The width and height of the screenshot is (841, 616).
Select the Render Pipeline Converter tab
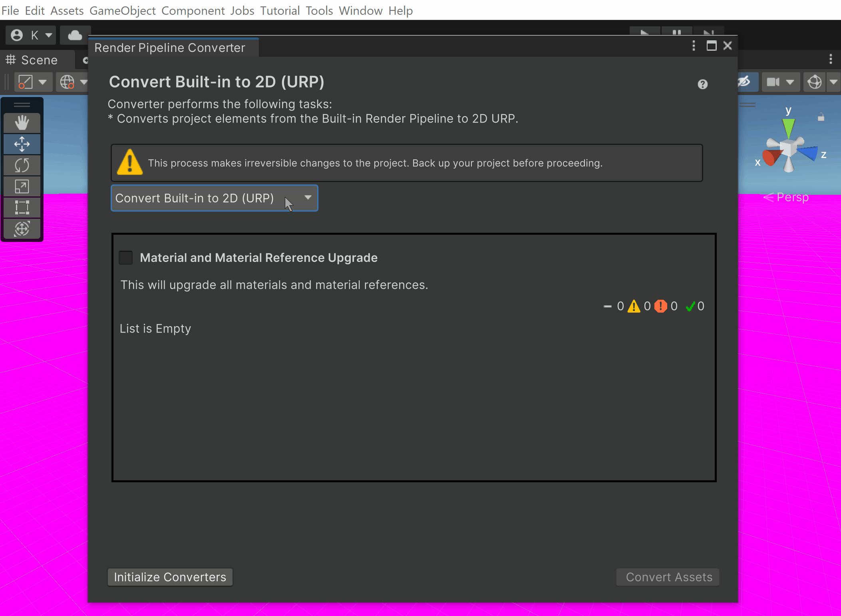click(173, 48)
